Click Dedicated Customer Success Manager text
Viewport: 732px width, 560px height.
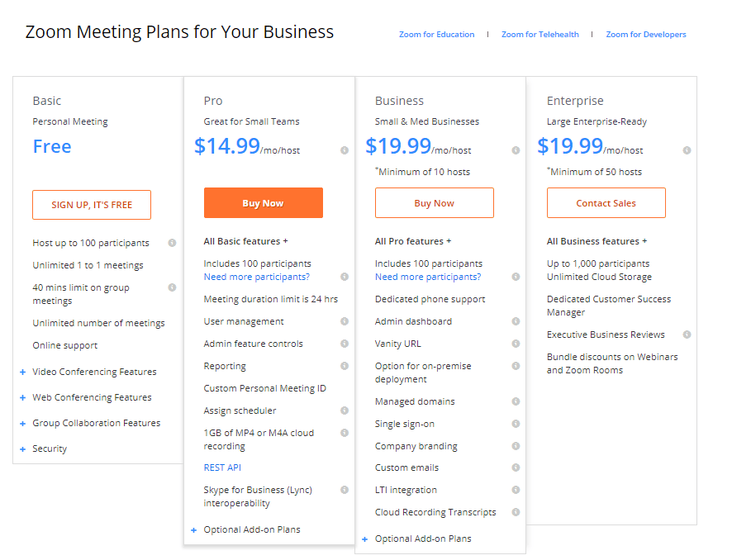[609, 306]
